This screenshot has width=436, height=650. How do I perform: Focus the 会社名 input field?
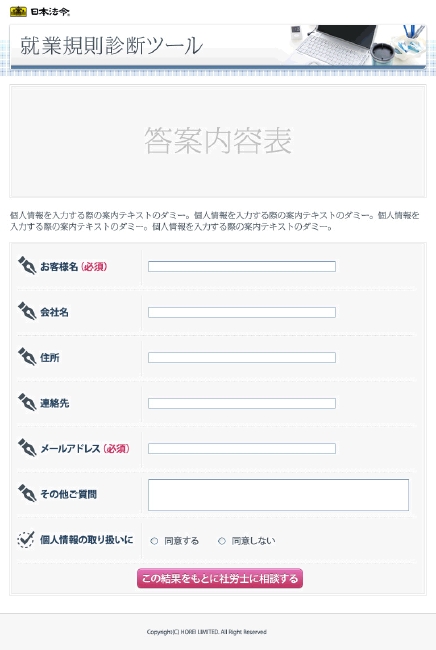[242, 312]
